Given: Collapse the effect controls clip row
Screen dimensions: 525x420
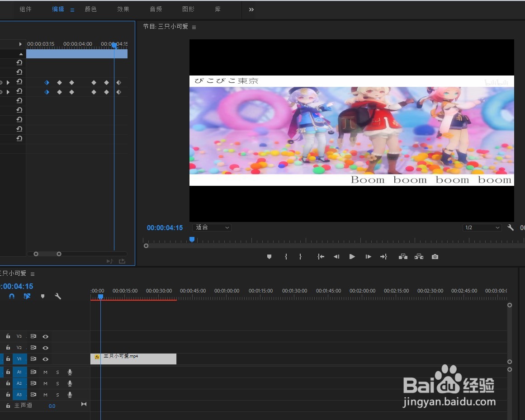Looking at the screenshot, I should (x=21, y=54).
